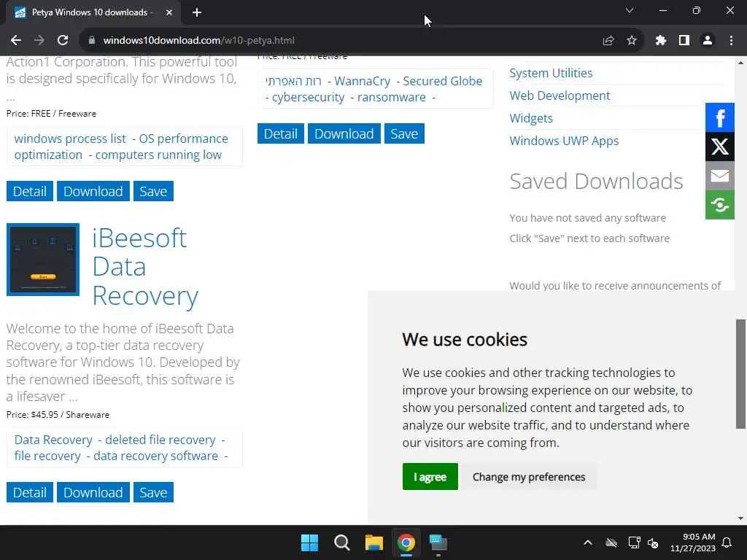Open the iBeesoft Data Recovery title link
Image resolution: width=747 pixels, height=560 pixels.
tap(145, 267)
